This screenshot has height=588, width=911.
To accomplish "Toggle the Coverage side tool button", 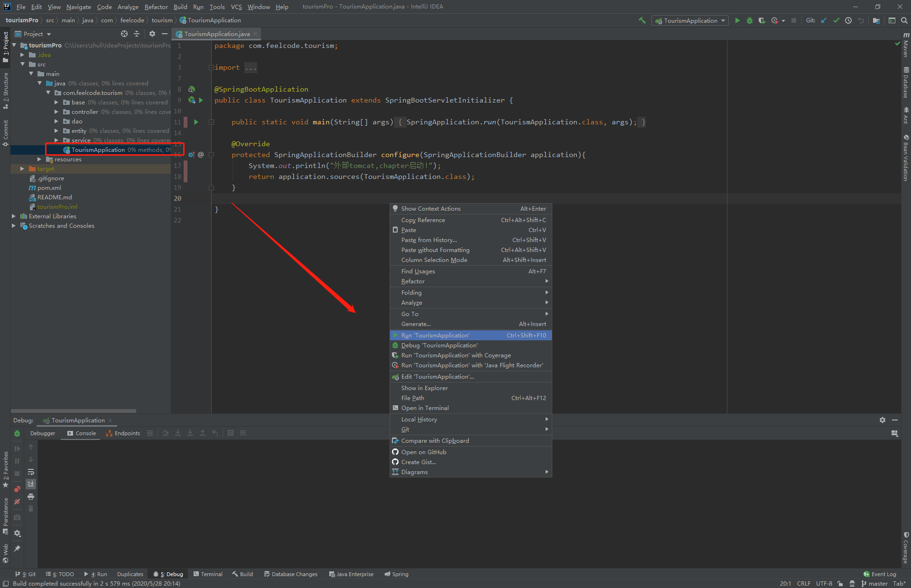I will click(x=906, y=548).
